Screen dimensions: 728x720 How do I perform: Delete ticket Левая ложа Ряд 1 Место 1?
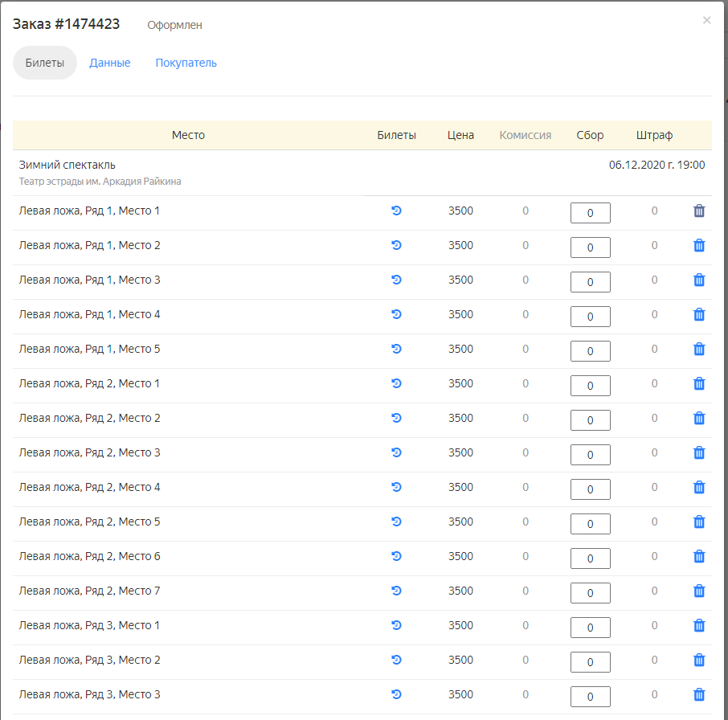[699, 211]
